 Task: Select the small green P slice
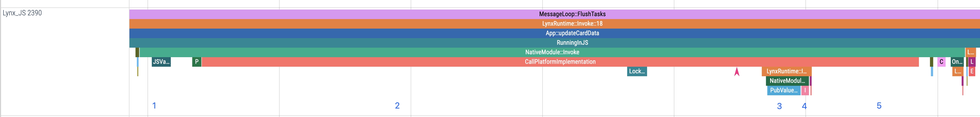click(x=197, y=61)
